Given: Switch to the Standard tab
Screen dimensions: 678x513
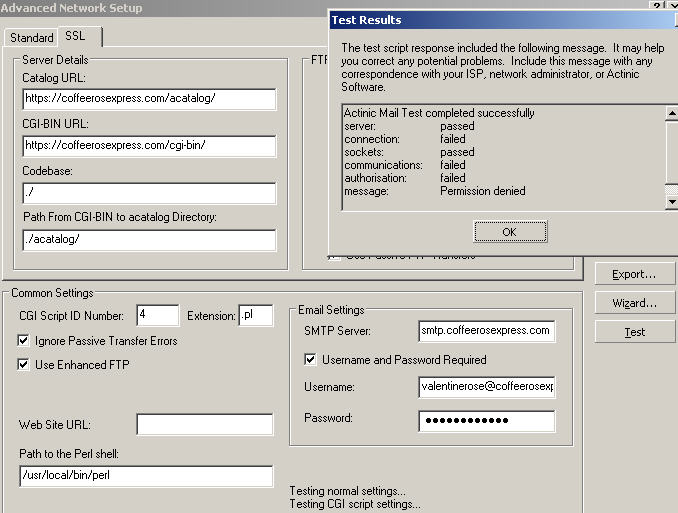Looking at the screenshot, I should tap(32, 38).
